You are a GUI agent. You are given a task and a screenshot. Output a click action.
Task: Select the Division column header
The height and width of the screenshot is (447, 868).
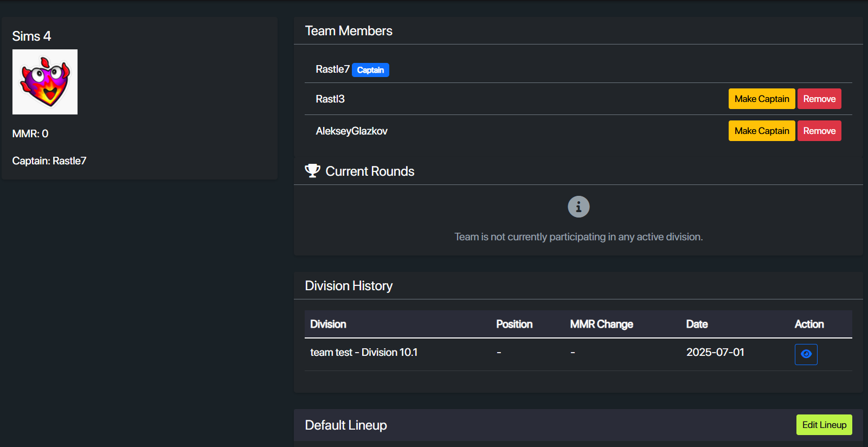[328, 324]
